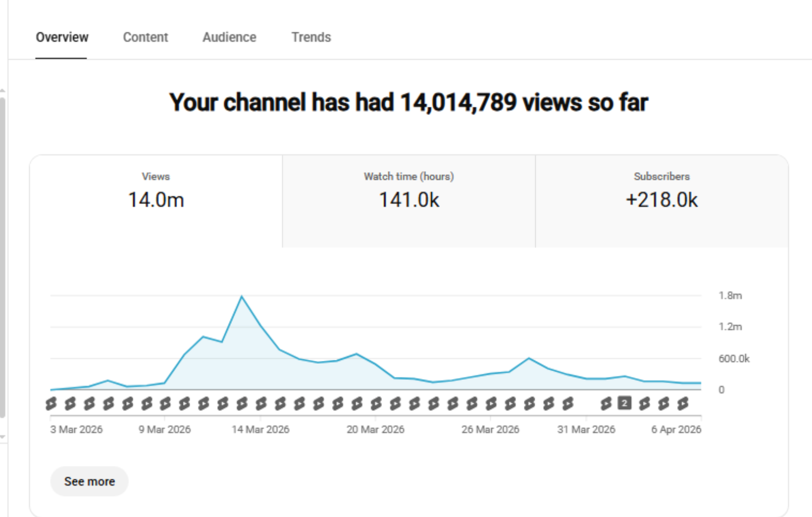
Task: Select the Overview tab
Action: tap(62, 37)
